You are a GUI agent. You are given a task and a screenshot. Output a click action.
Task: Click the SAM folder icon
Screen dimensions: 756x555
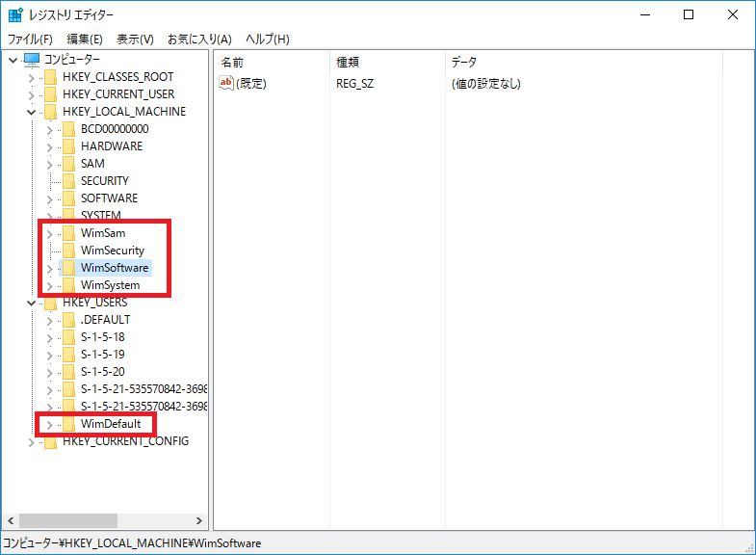[69, 164]
